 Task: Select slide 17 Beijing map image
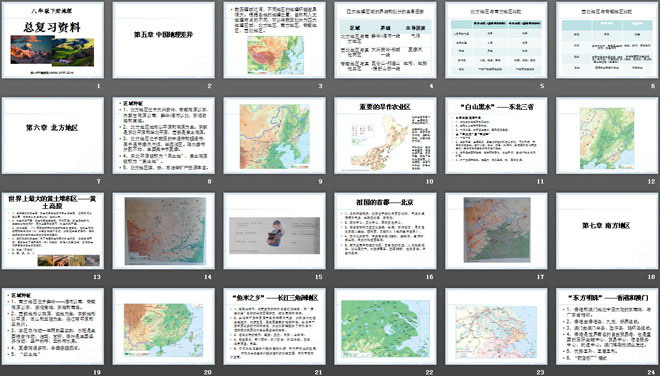tap(496, 231)
